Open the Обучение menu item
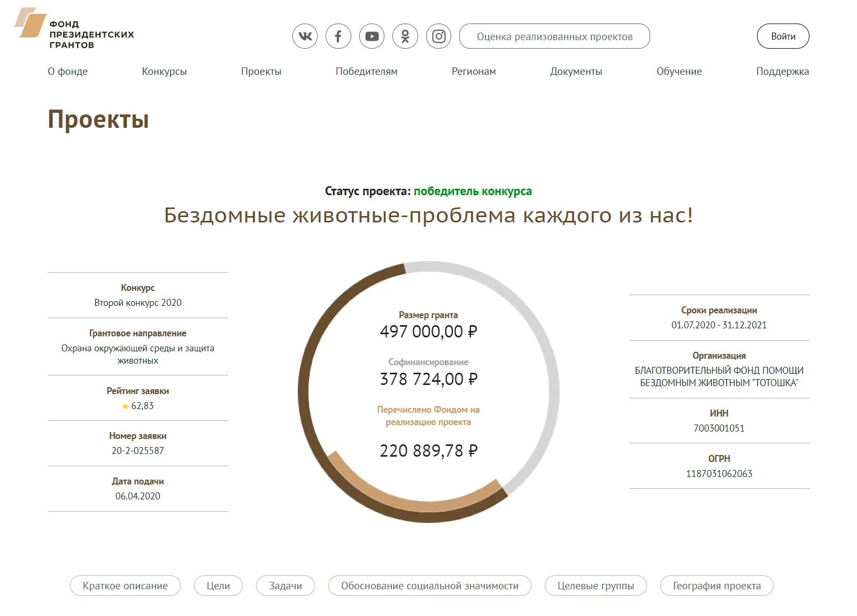This screenshot has width=857, height=616. [679, 71]
